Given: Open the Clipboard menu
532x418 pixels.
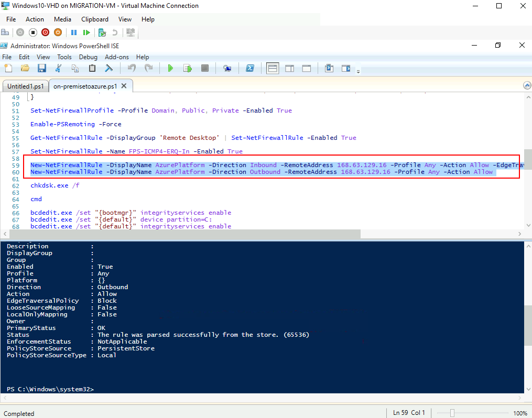Looking at the screenshot, I should pos(95,19).
